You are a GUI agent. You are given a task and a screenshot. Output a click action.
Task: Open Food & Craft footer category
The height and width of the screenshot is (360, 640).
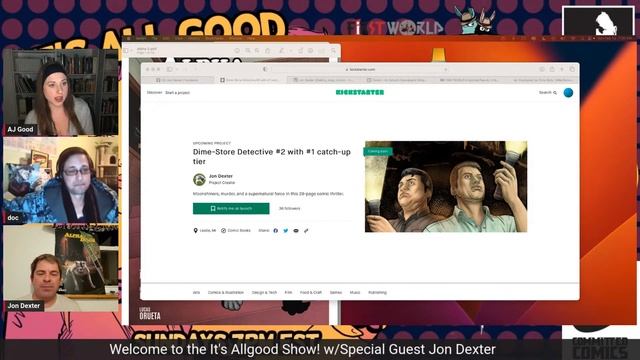click(x=311, y=293)
